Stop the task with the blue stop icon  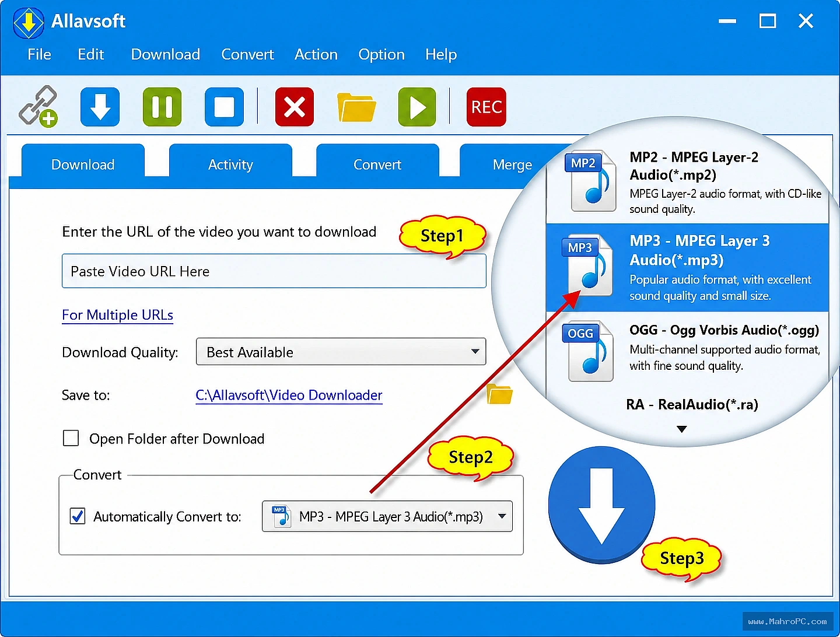[224, 107]
